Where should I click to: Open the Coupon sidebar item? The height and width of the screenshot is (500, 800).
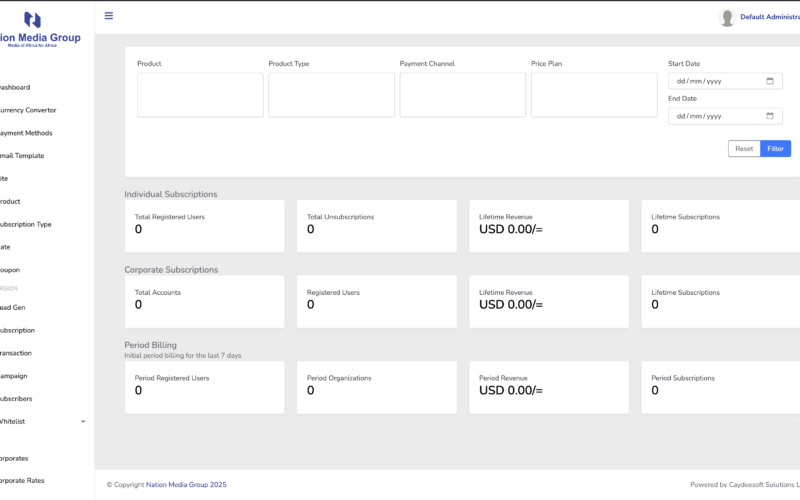click(x=10, y=270)
